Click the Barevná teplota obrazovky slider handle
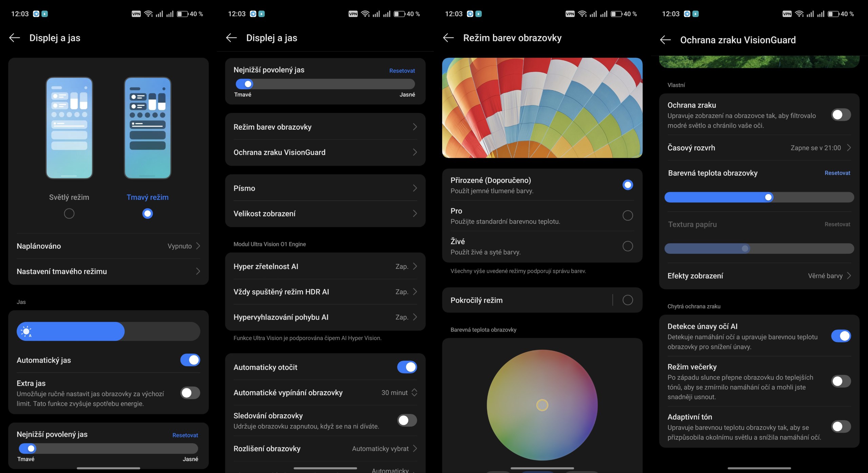Viewport: 868px width, 473px height. click(x=768, y=197)
